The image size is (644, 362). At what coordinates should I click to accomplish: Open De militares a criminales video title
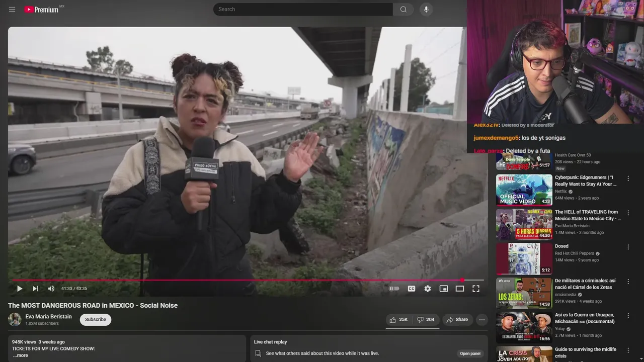[x=585, y=284]
